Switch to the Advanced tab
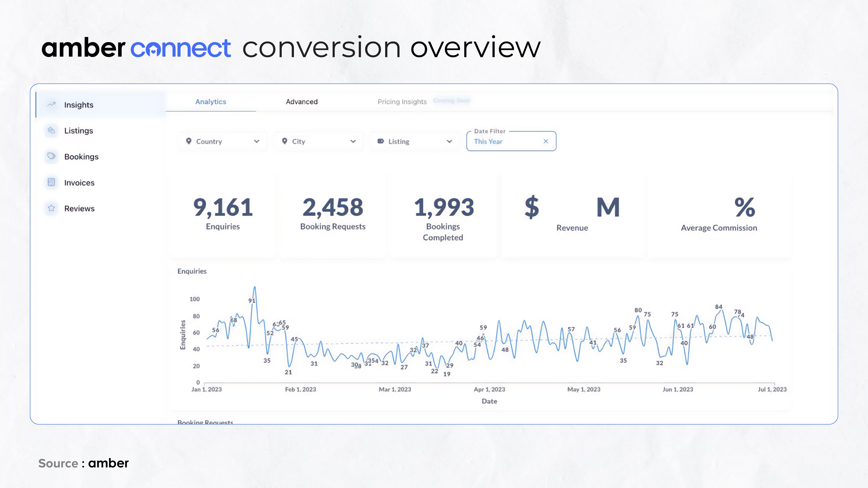This screenshot has width=868, height=488. click(x=302, y=102)
